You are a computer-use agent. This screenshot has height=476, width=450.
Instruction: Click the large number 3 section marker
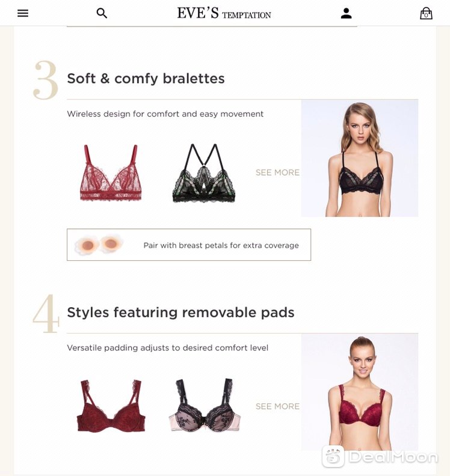coord(46,80)
